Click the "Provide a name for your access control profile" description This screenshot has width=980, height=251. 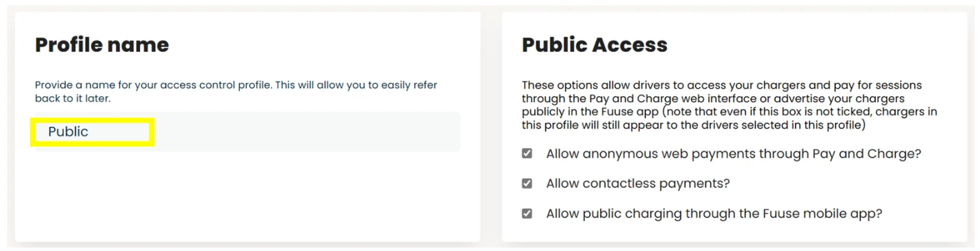point(236,91)
